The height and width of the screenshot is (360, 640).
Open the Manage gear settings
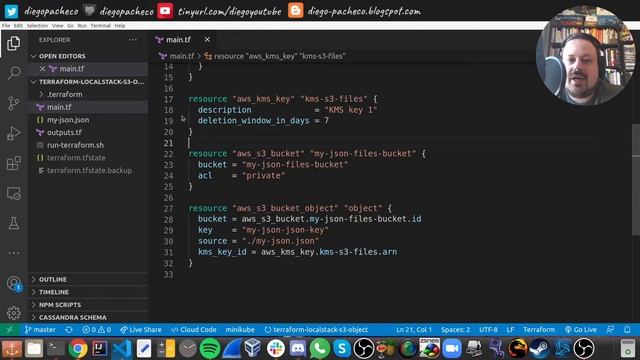coord(13,313)
